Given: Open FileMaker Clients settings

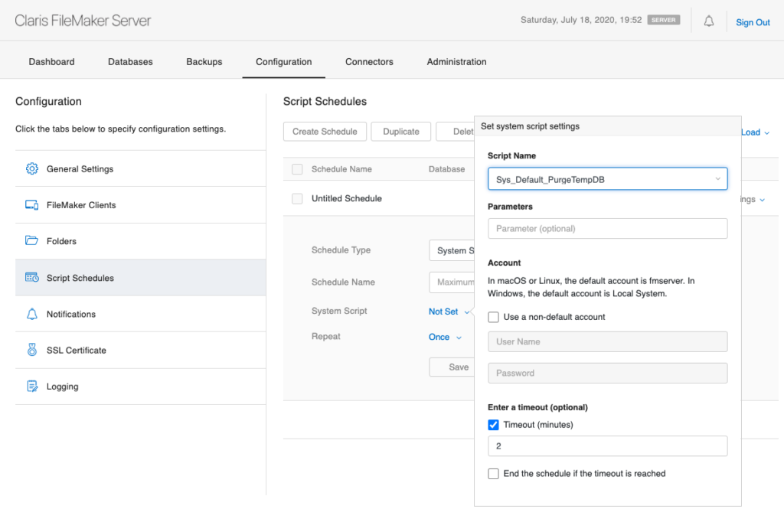Looking at the screenshot, I should coord(141,205).
